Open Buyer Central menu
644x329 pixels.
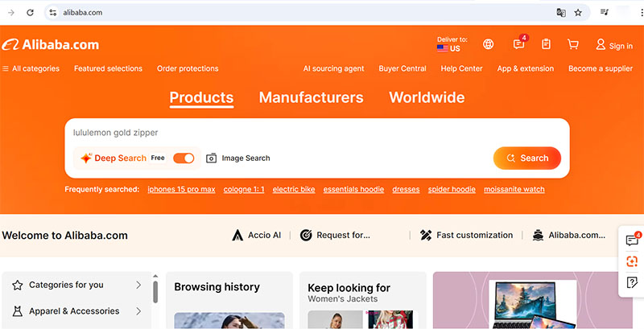tap(402, 68)
